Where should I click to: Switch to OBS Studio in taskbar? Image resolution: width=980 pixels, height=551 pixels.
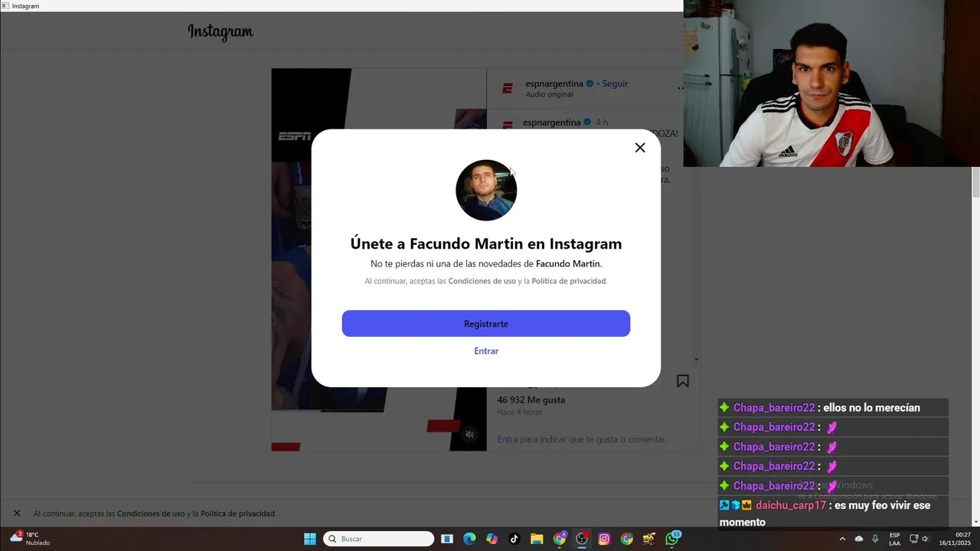pos(582,539)
